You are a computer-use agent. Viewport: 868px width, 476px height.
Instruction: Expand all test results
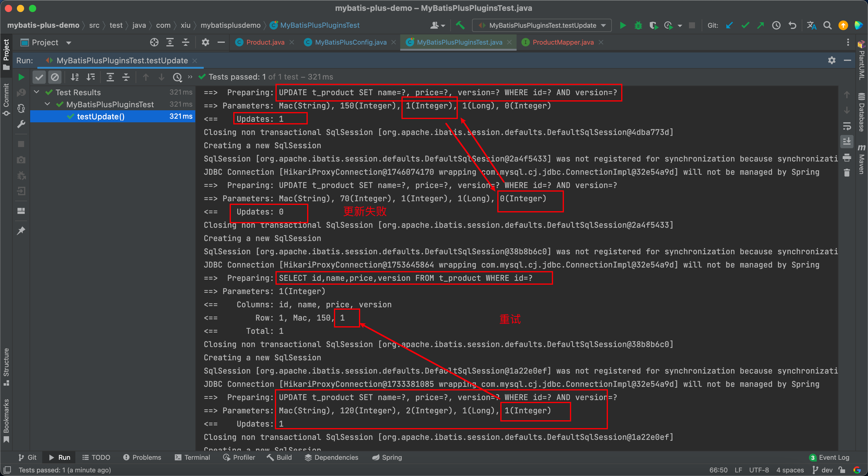click(x=110, y=77)
